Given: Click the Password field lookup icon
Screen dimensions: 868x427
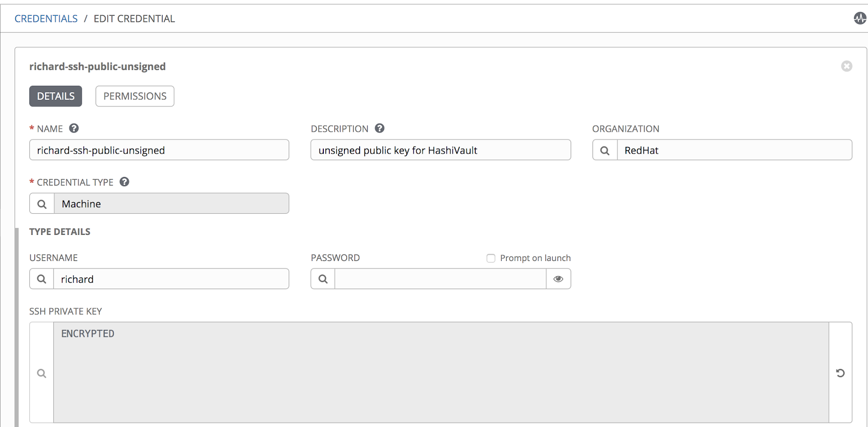Looking at the screenshot, I should click(x=323, y=279).
